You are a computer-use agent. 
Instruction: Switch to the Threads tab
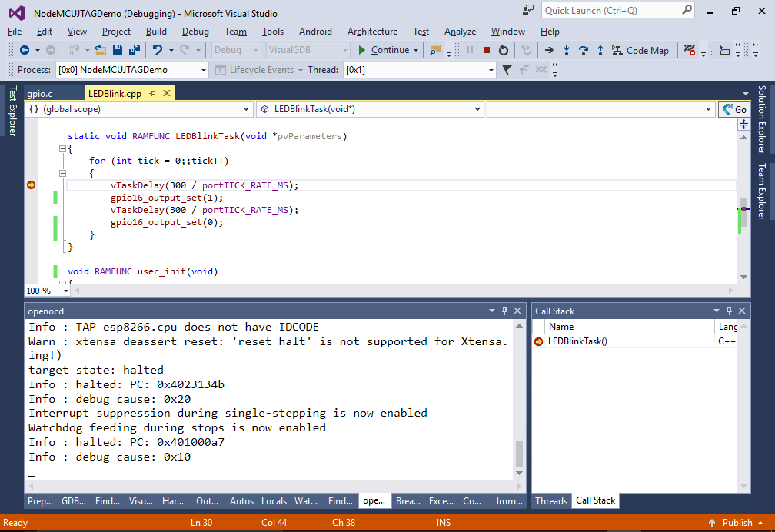551,500
